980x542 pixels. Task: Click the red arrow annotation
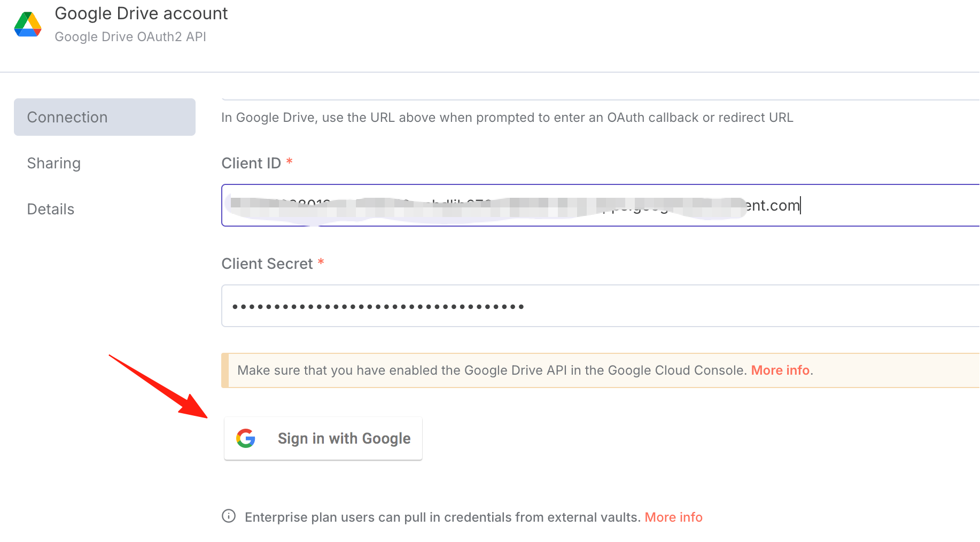coord(158,386)
